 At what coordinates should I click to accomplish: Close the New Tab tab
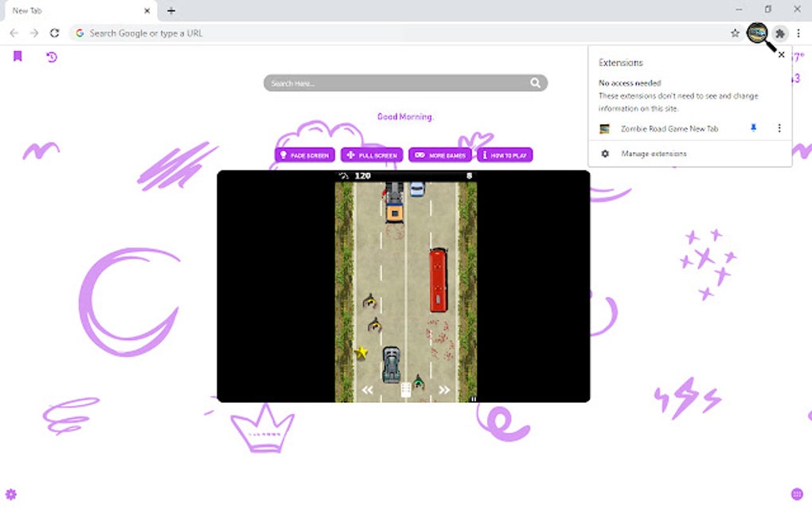coord(147,10)
